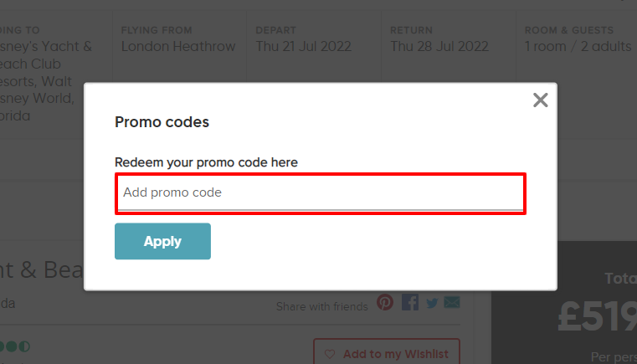Close the Promo codes dialog

pos(541,101)
